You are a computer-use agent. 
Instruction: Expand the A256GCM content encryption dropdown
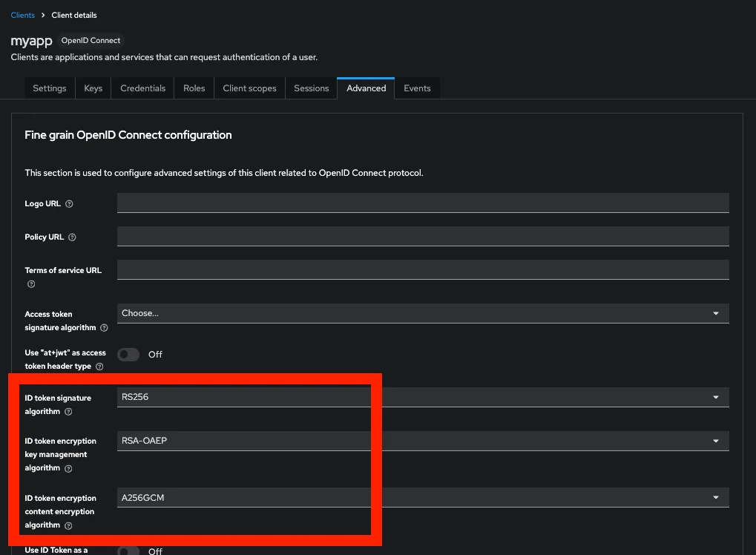(x=423, y=498)
